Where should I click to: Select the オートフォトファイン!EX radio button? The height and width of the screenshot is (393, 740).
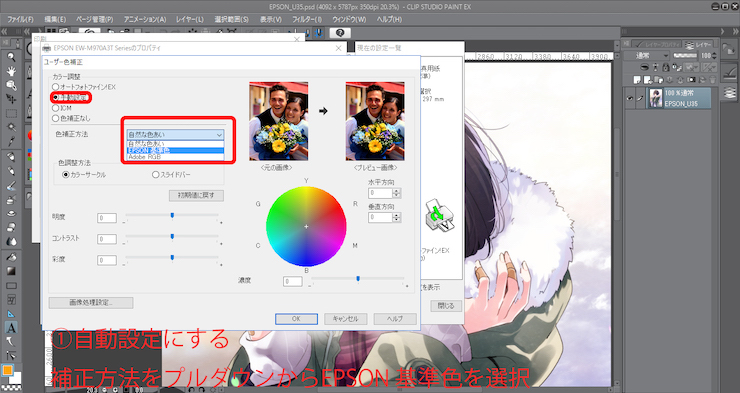click(56, 87)
